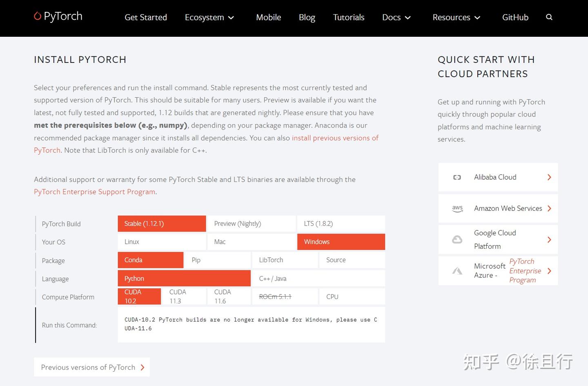Image resolution: width=588 pixels, height=386 pixels.
Task: Open the search magnifier icon
Action: 549,17
